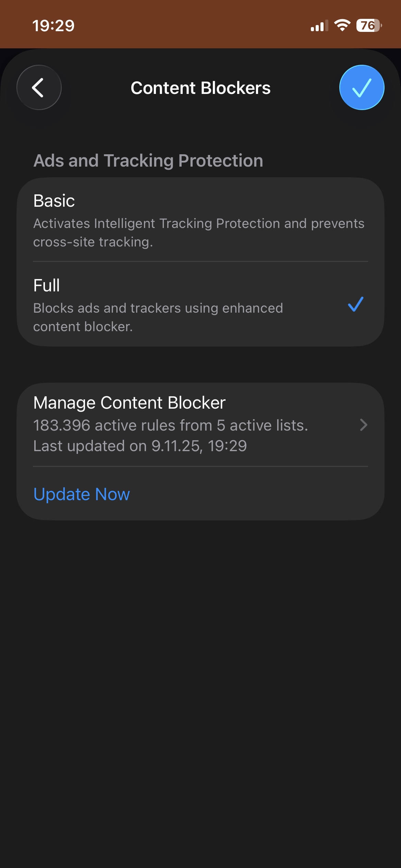Confirm with the blue checkmark button
Image resolution: width=401 pixels, height=868 pixels.
click(x=362, y=87)
